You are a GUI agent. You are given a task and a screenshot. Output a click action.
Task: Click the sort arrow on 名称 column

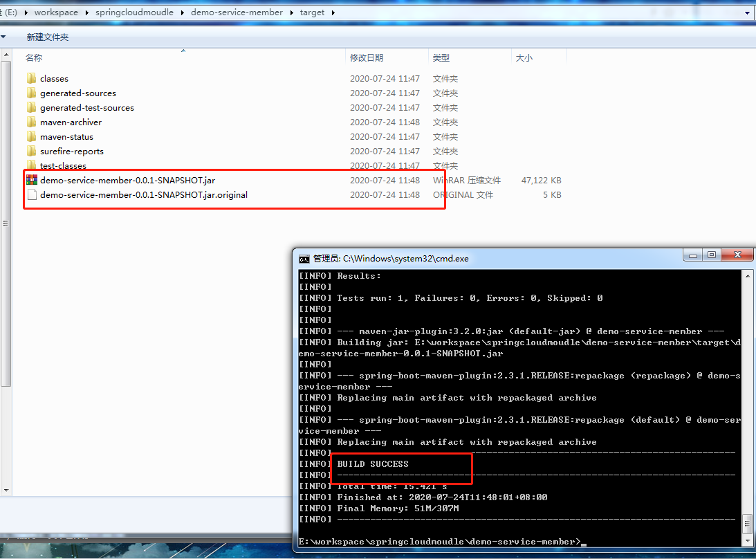(x=183, y=51)
